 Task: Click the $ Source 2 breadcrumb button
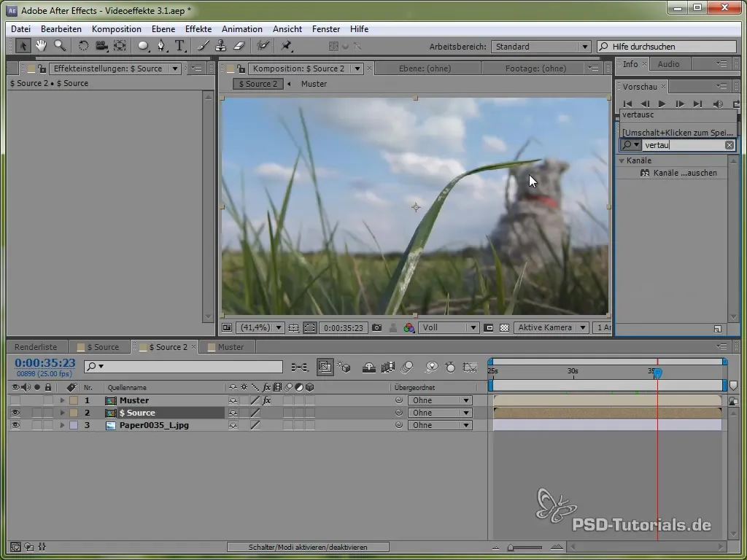pos(258,84)
